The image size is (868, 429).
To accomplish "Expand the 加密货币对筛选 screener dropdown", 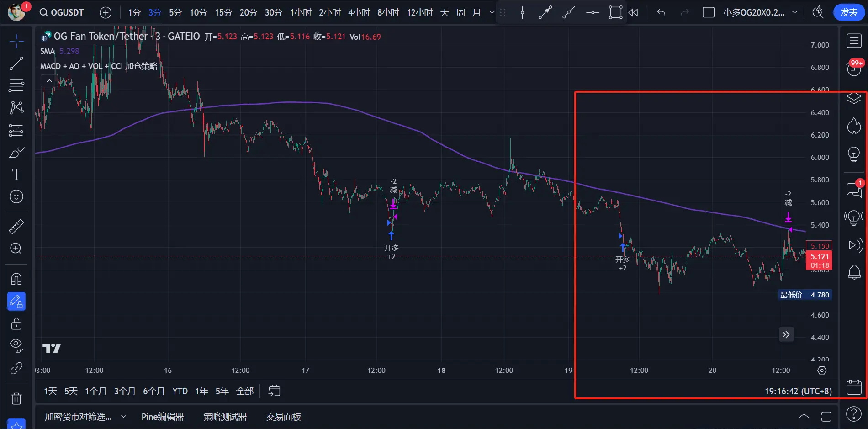I will click(x=123, y=417).
